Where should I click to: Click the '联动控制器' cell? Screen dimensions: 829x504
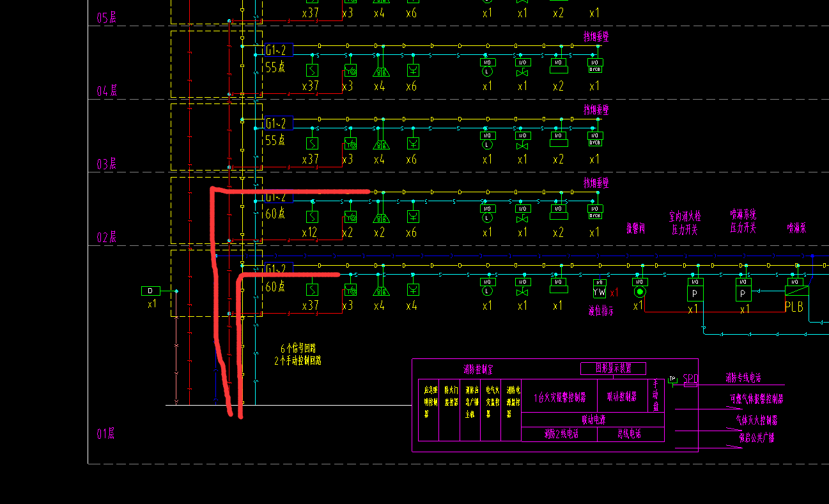(621, 396)
